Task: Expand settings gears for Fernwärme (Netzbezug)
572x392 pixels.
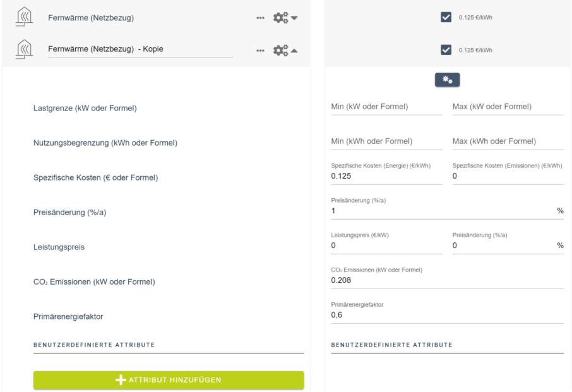Action: click(x=285, y=18)
